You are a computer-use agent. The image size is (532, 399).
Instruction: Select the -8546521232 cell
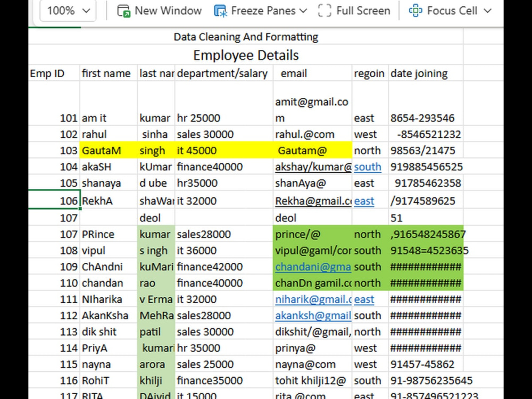[426, 134]
